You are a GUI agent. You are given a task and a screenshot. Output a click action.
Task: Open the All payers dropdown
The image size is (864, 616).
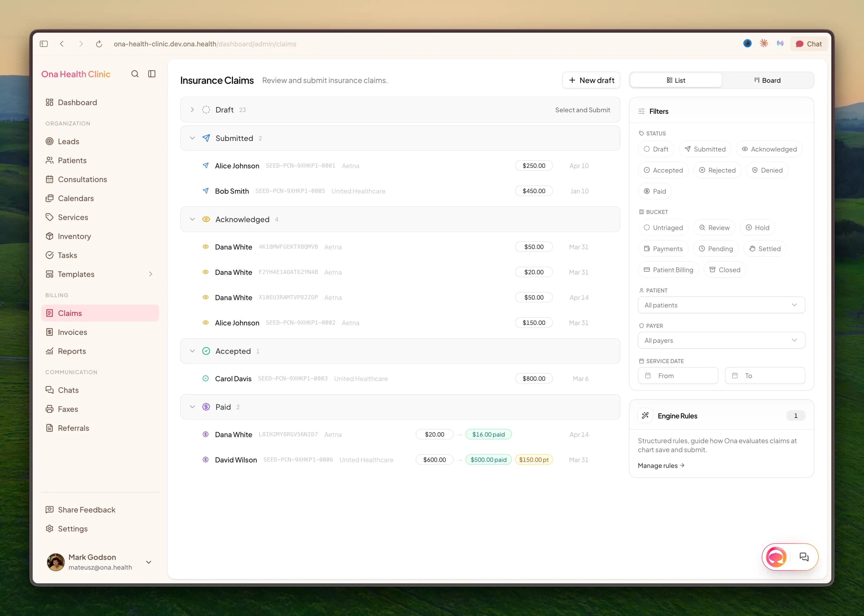click(721, 340)
